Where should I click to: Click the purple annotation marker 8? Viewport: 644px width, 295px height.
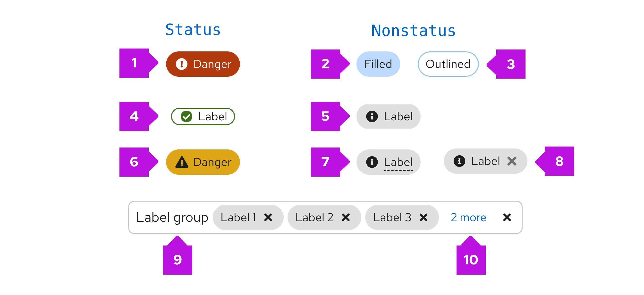click(x=559, y=161)
